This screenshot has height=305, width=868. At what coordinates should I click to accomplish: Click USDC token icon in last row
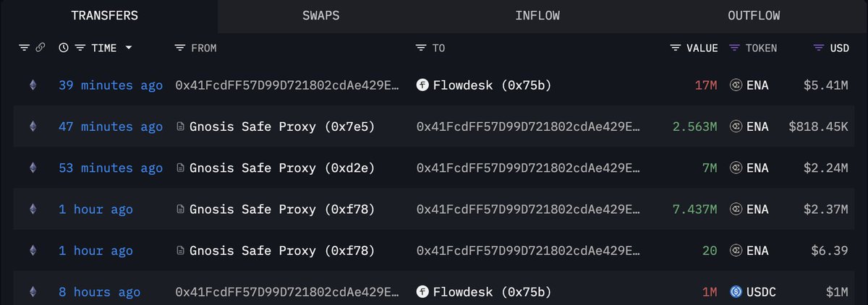pyautogui.click(x=737, y=292)
